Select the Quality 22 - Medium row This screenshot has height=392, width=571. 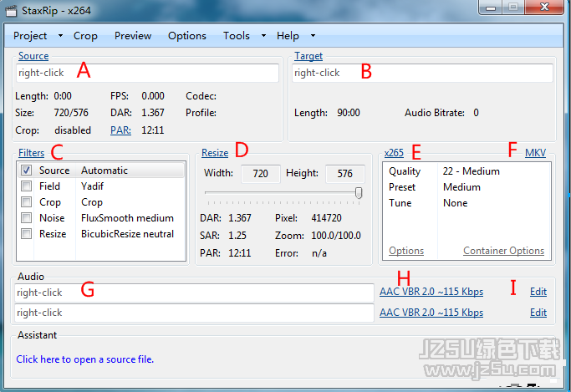[466, 171]
